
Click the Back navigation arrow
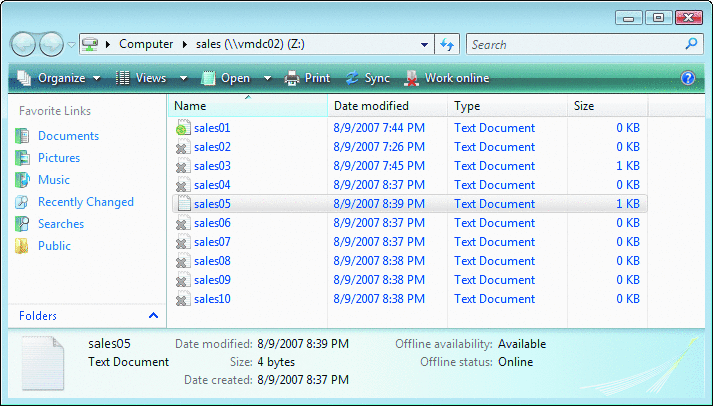point(24,44)
